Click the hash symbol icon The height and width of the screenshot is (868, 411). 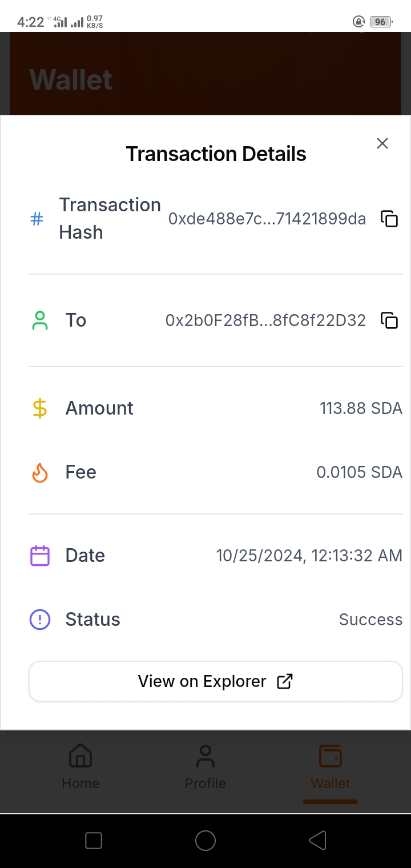tap(37, 219)
